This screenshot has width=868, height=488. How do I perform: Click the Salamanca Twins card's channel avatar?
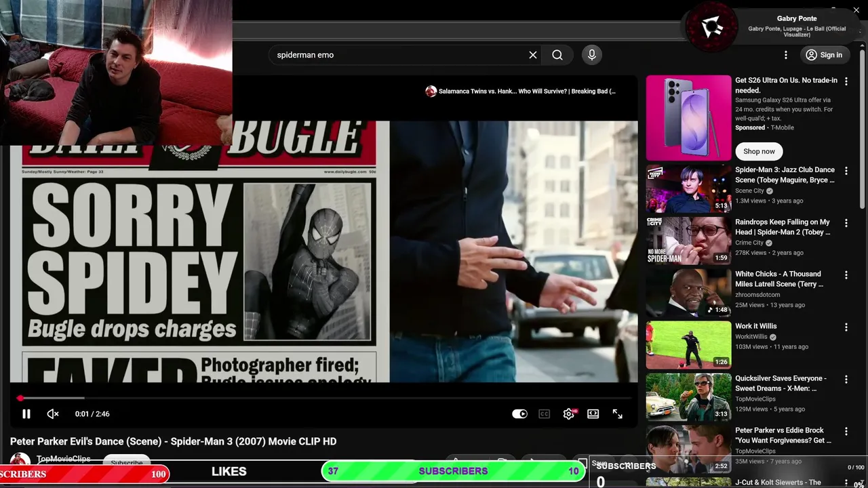coord(431,91)
